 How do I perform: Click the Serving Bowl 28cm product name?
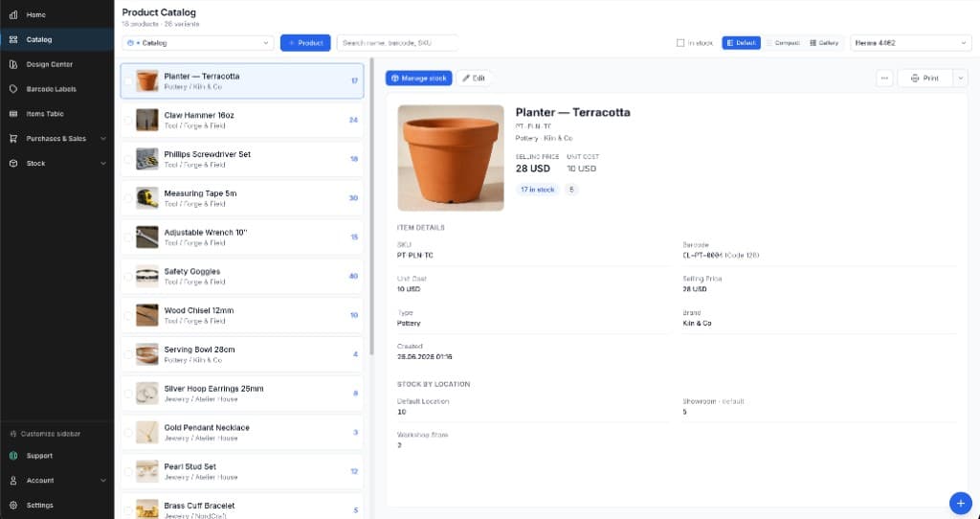click(x=199, y=350)
